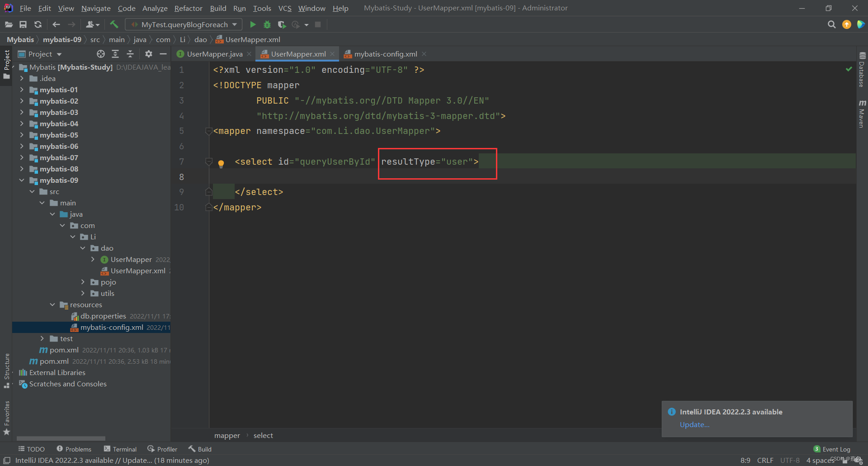Expand the test folder
Viewport: 868px width, 466px height.
[42, 338]
